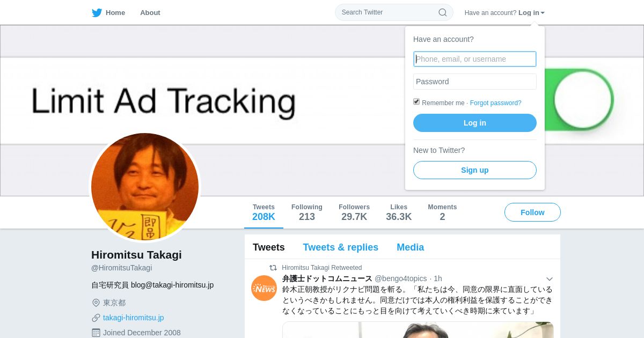Click the calendar icon beside Joined December 2008
Viewport: 644px width, 338px height.
pyautogui.click(x=96, y=333)
